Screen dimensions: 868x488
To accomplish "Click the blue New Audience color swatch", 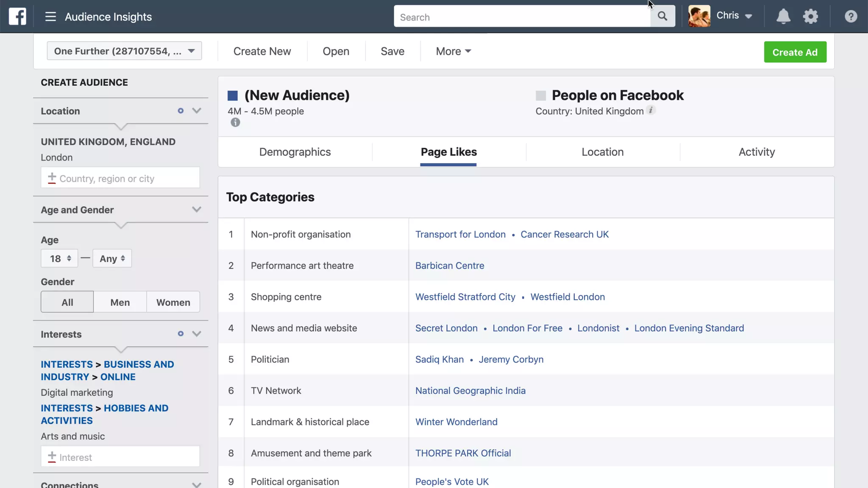I will [233, 96].
